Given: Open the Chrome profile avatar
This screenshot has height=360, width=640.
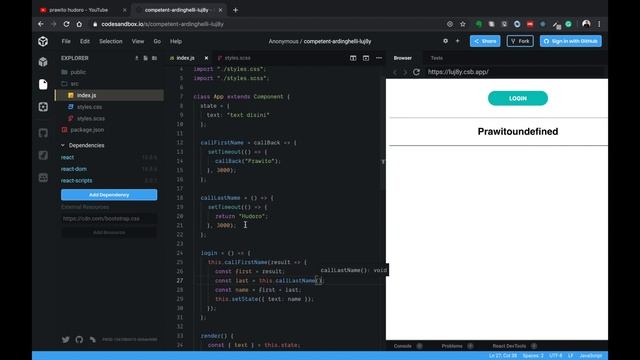Looking at the screenshot, I should [586, 24].
